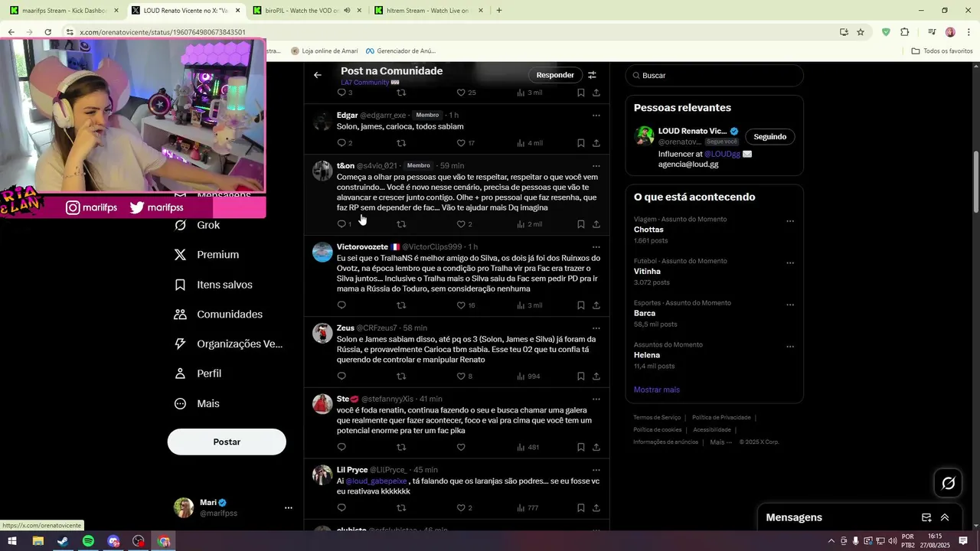Click Mostrar mais under trends
The width and height of the screenshot is (980, 551).
[x=657, y=390]
